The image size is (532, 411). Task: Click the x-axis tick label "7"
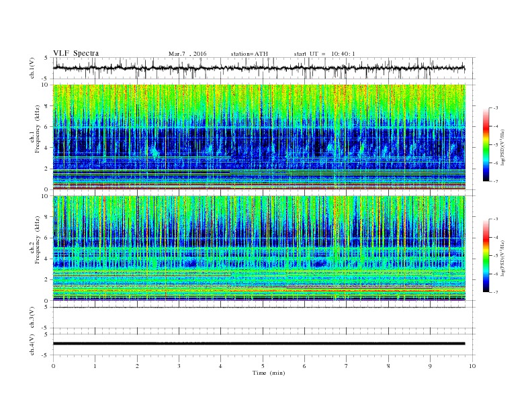tap(347, 366)
